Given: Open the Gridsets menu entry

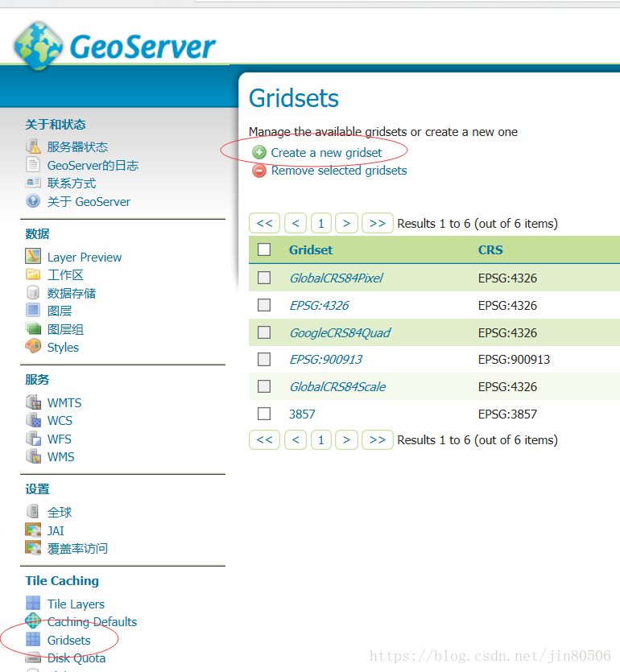Looking at the screenshot, I should click(x=69, y=641).
